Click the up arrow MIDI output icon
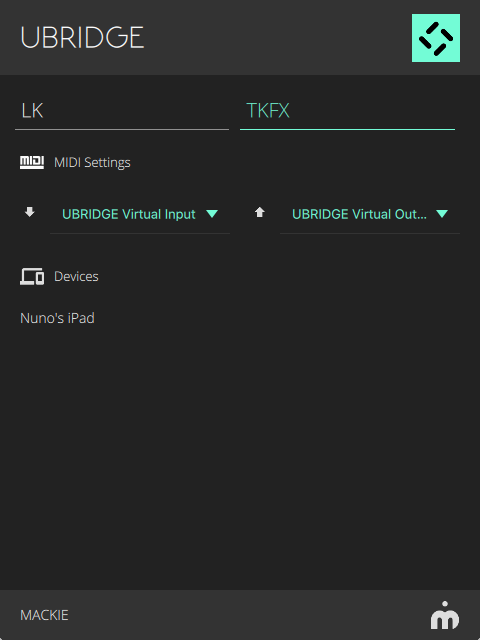 pyautogui.click(x=260, y=212)
